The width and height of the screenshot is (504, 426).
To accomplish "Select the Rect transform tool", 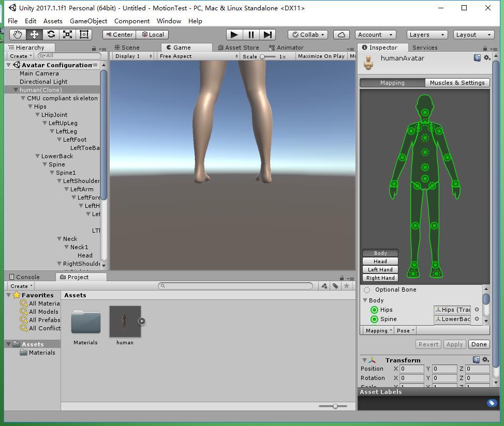I will coord(84,34).
